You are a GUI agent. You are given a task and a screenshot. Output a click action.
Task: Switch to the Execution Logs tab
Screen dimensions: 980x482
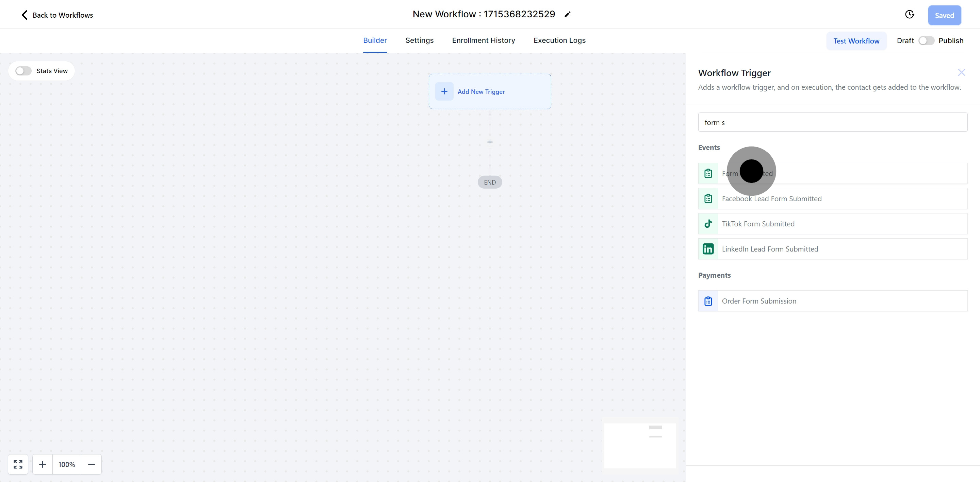click(559, 40)
